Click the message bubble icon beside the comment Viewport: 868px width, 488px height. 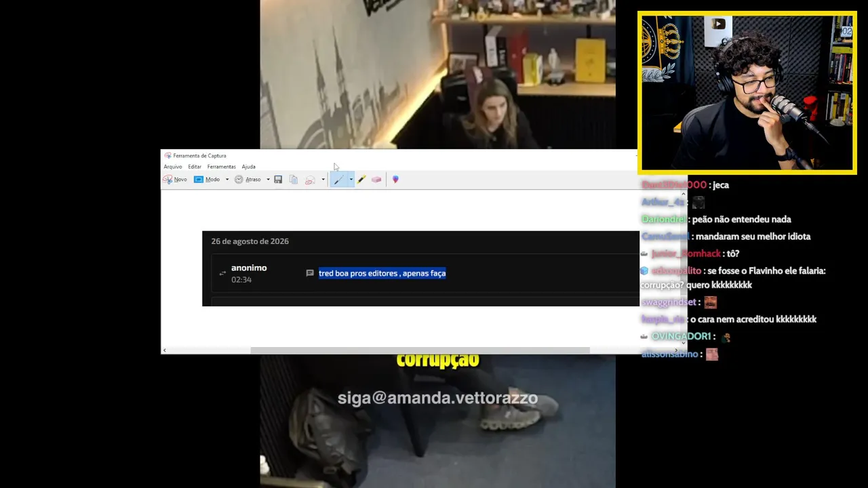click(310, 273)
